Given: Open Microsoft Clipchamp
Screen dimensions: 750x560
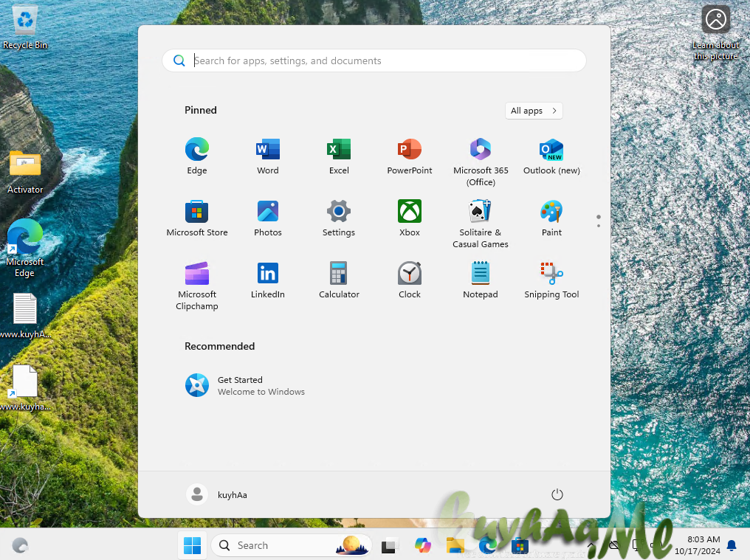Looking at the screenshot, I should click(196, 286).
